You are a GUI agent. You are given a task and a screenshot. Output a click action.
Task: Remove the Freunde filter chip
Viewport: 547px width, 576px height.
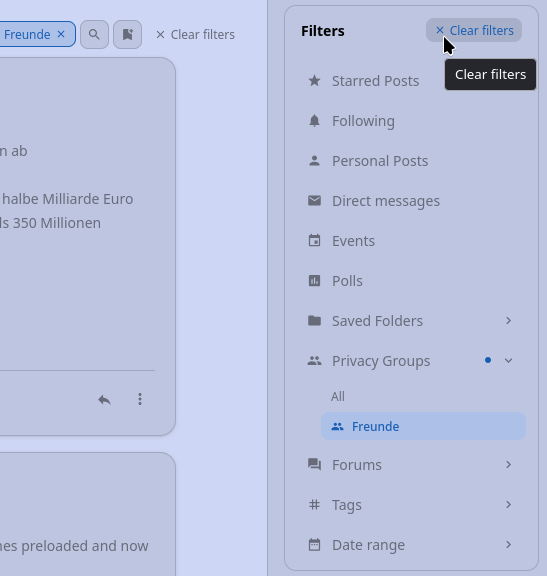click(x=61, y=34)
